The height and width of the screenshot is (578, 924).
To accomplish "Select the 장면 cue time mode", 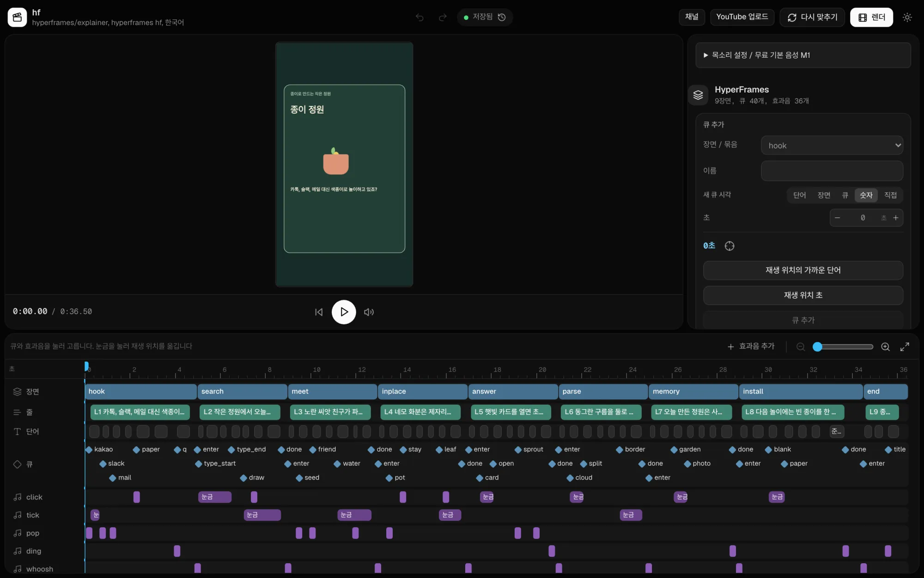I will pyautogui.click(x=824, y=195).
